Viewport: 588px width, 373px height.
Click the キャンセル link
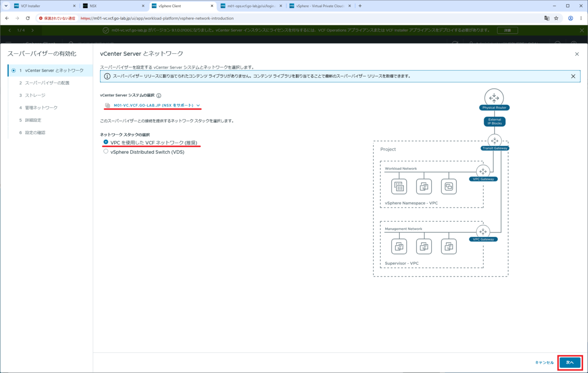[544, 363]
